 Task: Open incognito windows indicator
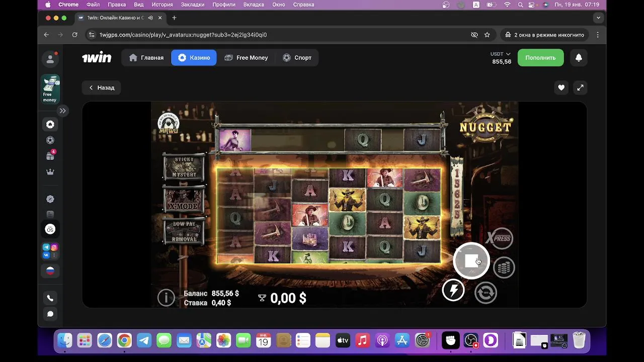(544, 35)
